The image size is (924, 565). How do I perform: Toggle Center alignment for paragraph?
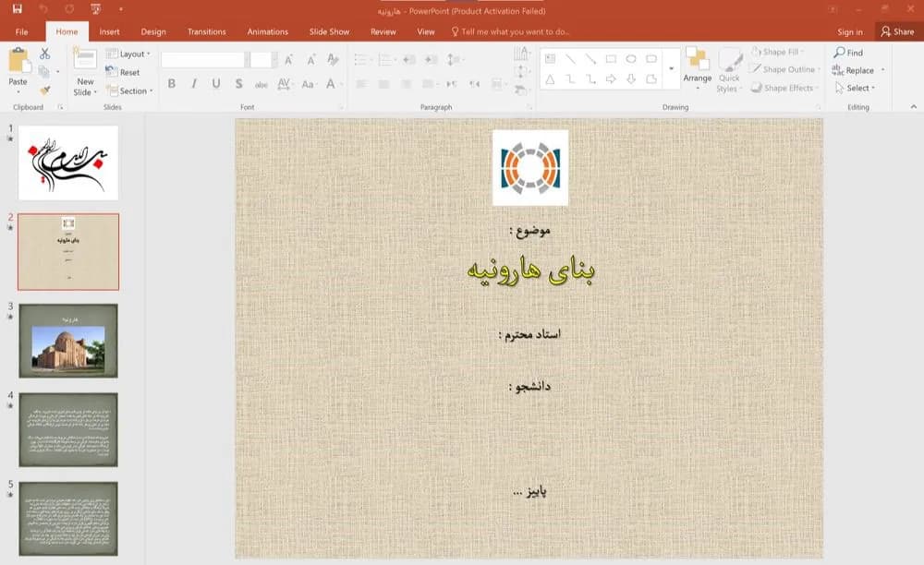coord(383,84)
